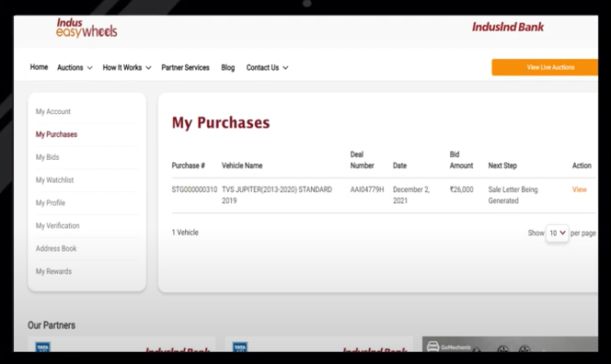Click the Next Step column header

pyautogui.click(x=502, y=165)
